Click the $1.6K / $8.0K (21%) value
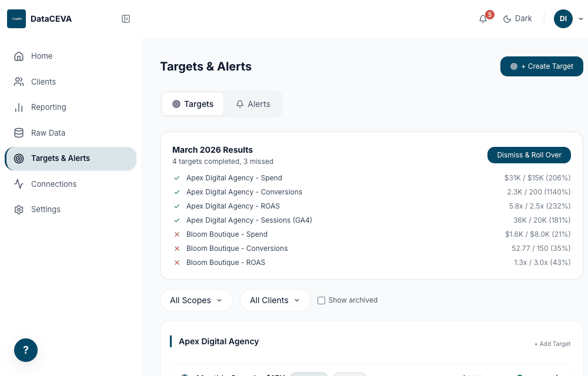Screen dimensions: 588x376 point(538,234)
